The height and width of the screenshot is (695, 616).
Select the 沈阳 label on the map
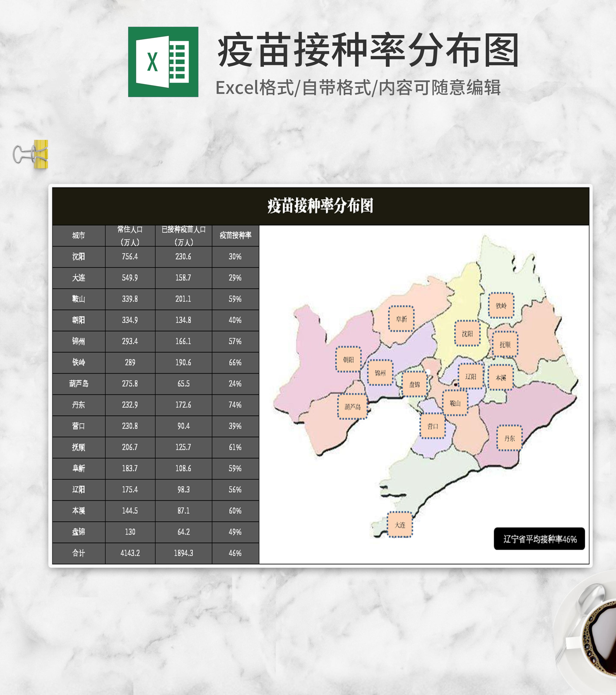point(467,333)
